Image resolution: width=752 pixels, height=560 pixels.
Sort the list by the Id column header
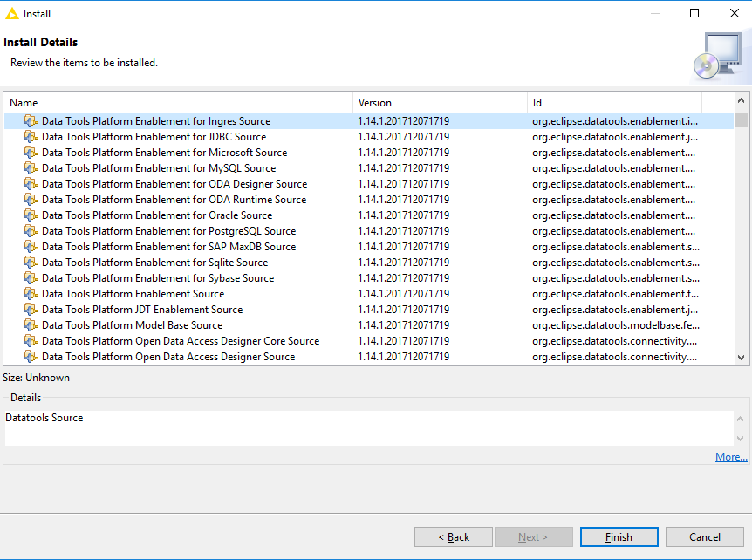pos(615,103)
